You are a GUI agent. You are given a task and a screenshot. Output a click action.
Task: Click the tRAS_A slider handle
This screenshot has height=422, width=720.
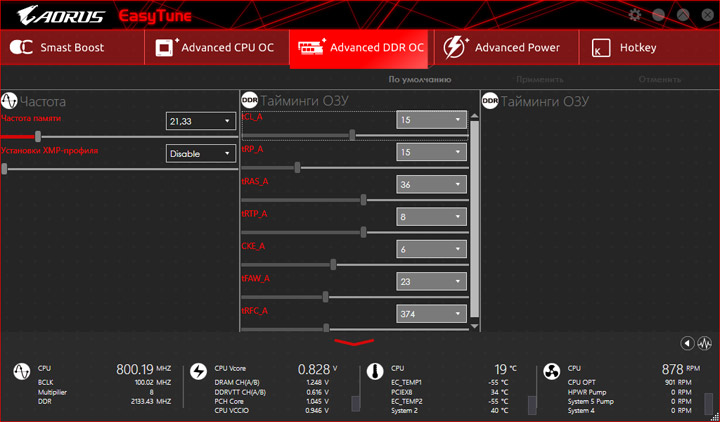(364, 200)
